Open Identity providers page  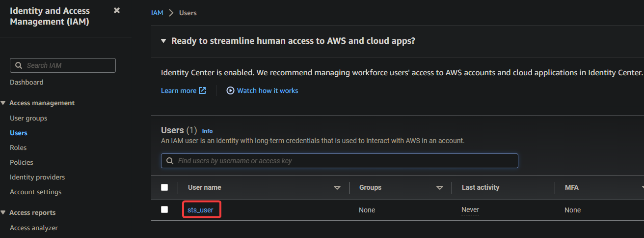point(37,177)
